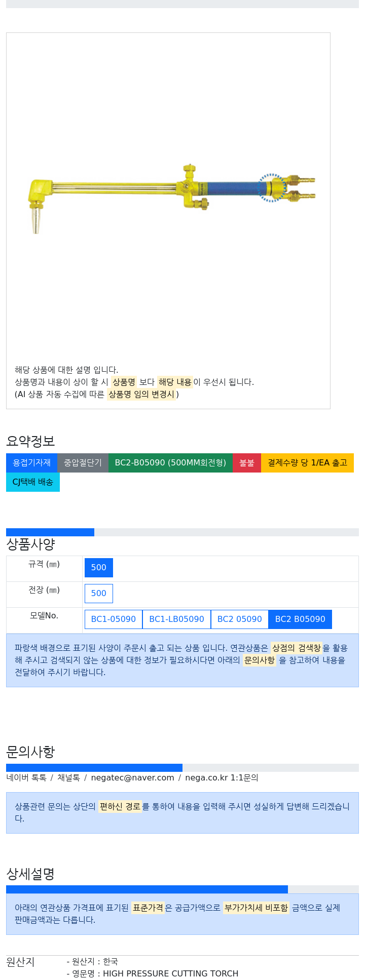Click the cutting torch product image

(172, 199)
